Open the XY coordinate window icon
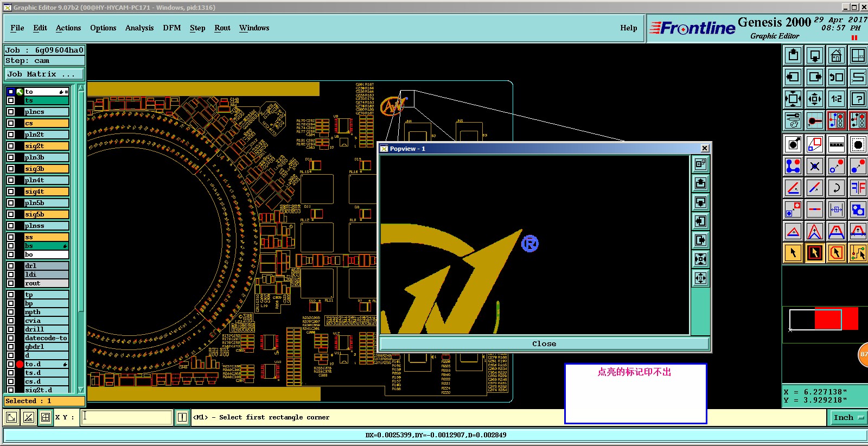Screen dimensions: 868x446 point(858,55)
